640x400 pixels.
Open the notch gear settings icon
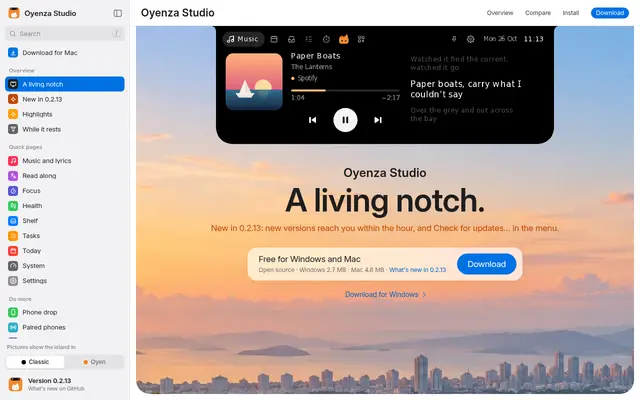tap(471, 39)
